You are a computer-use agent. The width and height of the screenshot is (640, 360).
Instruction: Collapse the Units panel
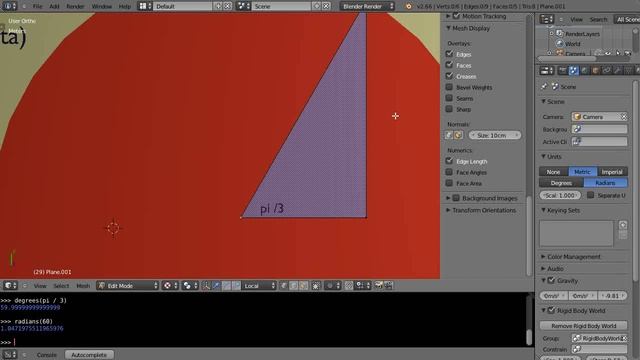(x=543, y=156)
